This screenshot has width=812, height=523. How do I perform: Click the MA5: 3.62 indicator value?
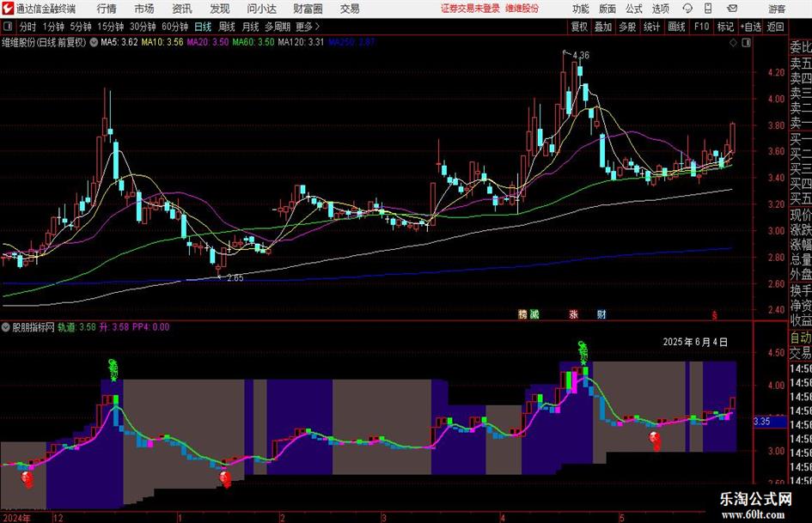[119, 42]
